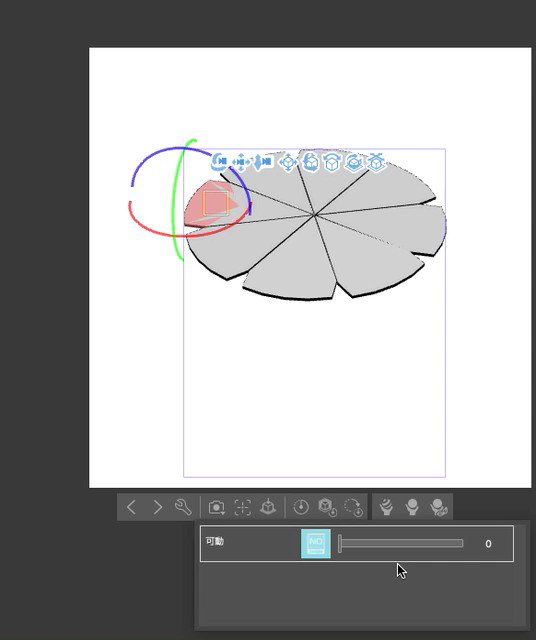Select camera rotate manipulator icon
Image resolution: width=536 pixels, height=640 pixels.
tap(219, 162)
